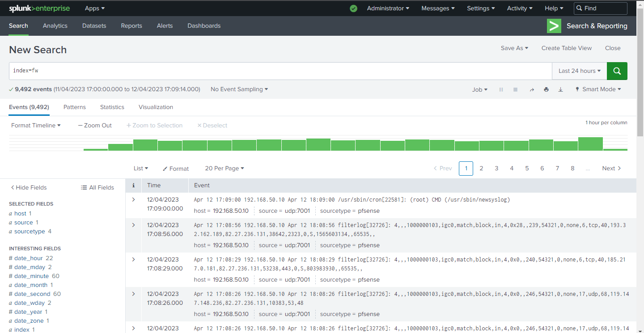Stop the search job

[x=515, y=89]
